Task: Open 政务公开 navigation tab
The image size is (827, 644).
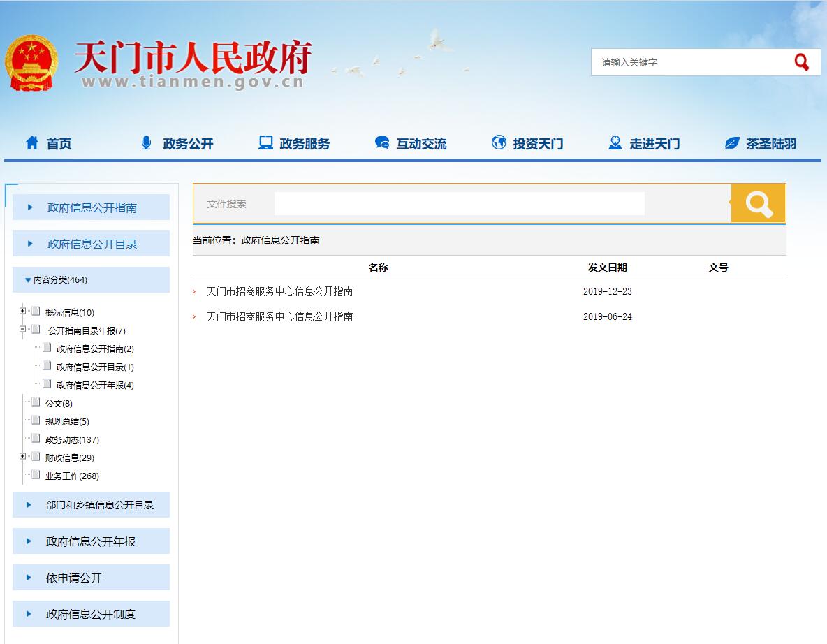Action: pyautogui.click(x=177, y=144)
